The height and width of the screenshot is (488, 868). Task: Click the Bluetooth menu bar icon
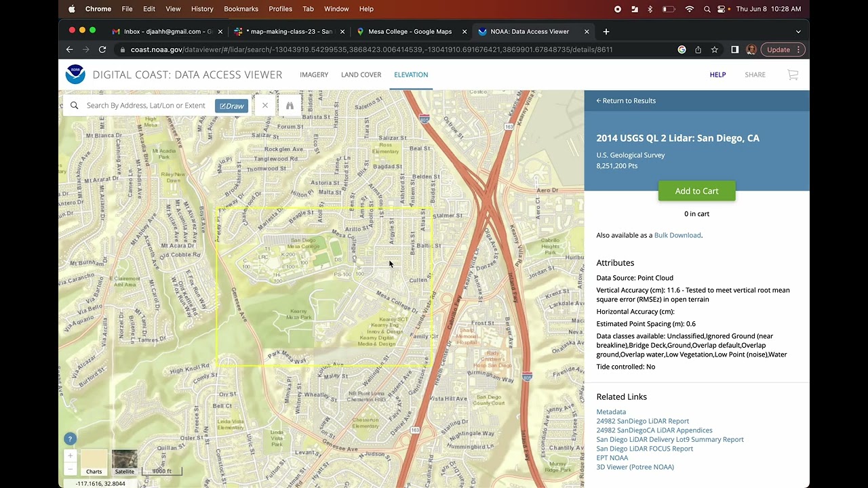click(650, 9)
